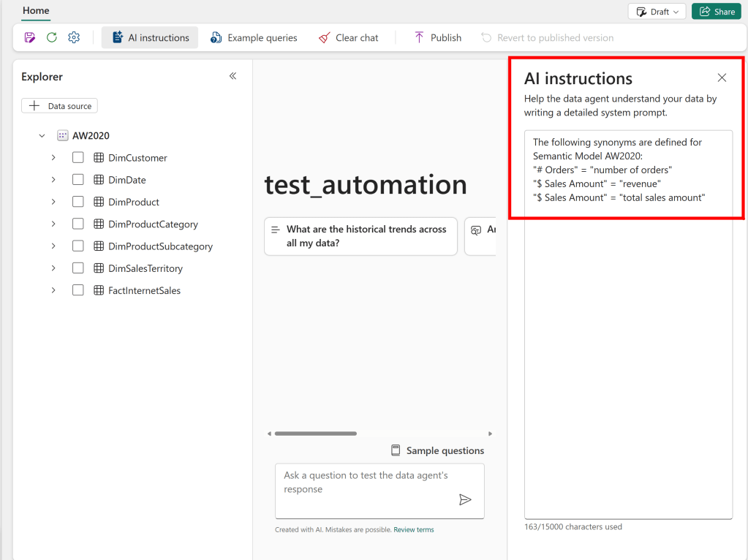Expand the DimDate table node

pos(53,180)
